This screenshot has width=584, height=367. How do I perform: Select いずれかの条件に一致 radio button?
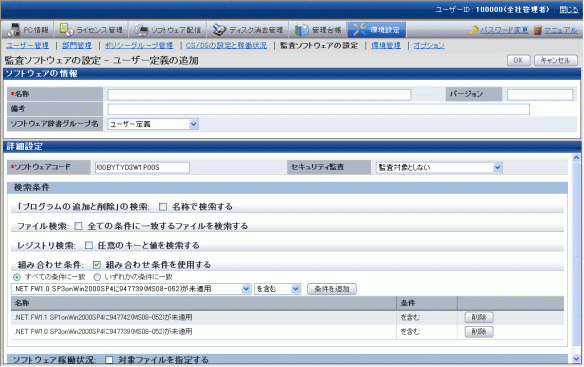97,277
